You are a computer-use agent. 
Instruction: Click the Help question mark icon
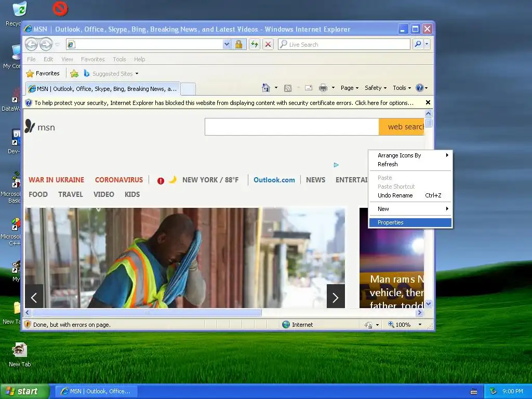point(420,88)
